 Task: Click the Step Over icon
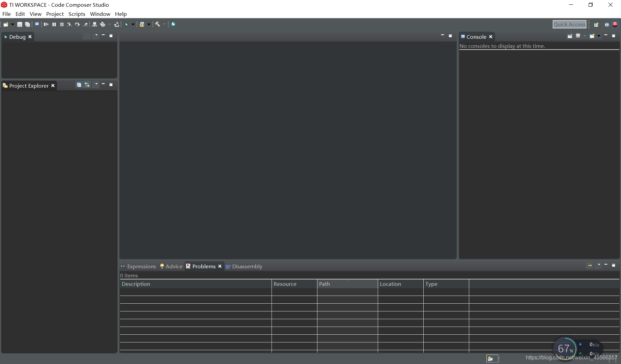tap(77, 24)
